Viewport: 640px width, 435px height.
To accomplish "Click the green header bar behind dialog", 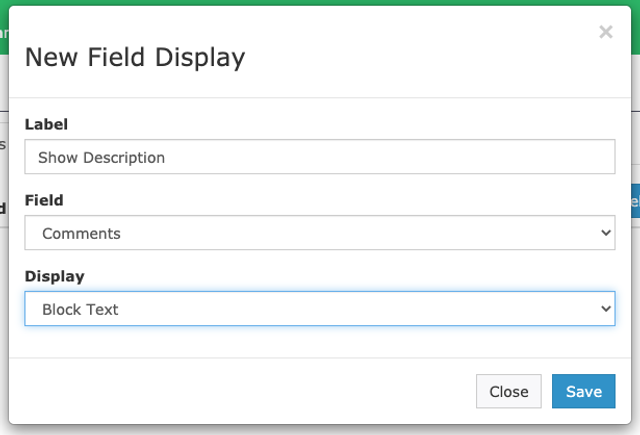I will [x=320, y=3].
